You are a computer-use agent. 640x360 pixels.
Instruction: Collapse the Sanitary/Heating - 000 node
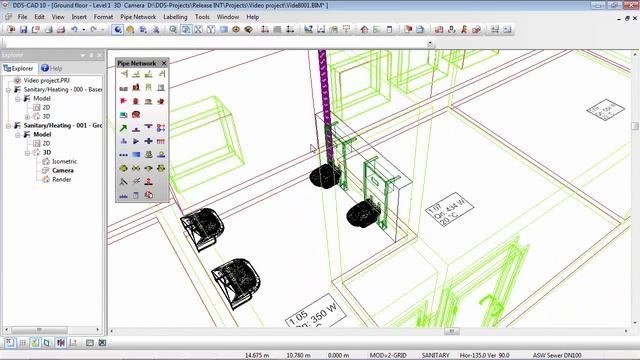pyautogui.click(x=8, y=90)
